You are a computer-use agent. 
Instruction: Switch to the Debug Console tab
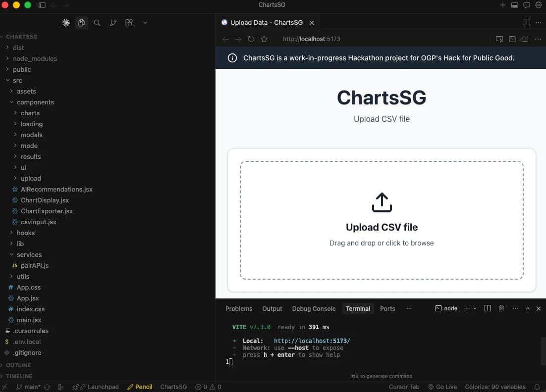[314, 308]
